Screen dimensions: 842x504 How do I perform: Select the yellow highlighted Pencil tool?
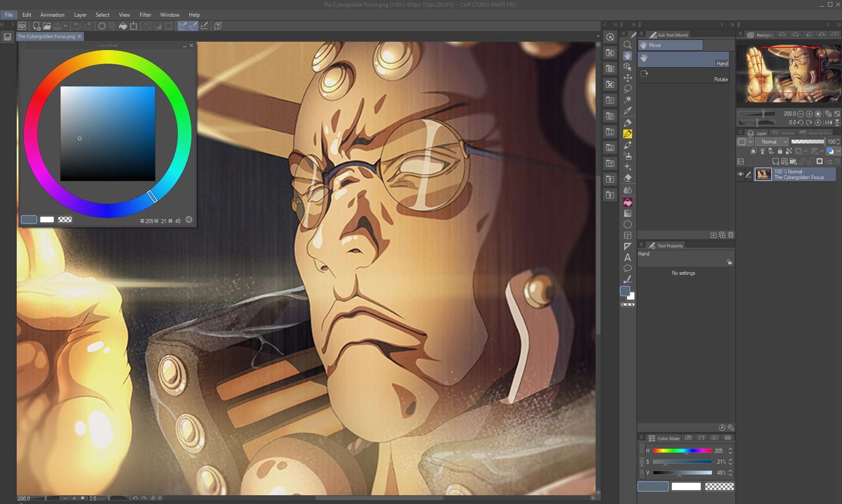click(627, 134)
